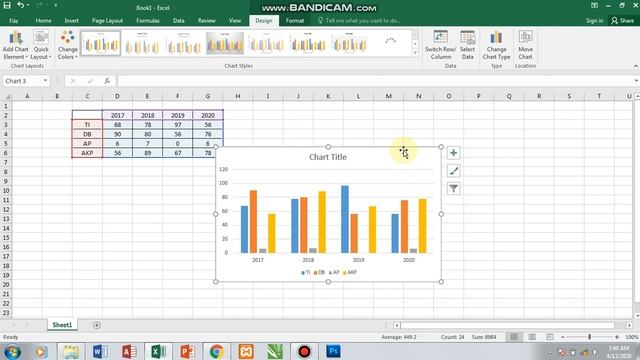Viewport: 640px width, 360px height.
Task: Click cell with AKP label
Action: click(87, 153)
